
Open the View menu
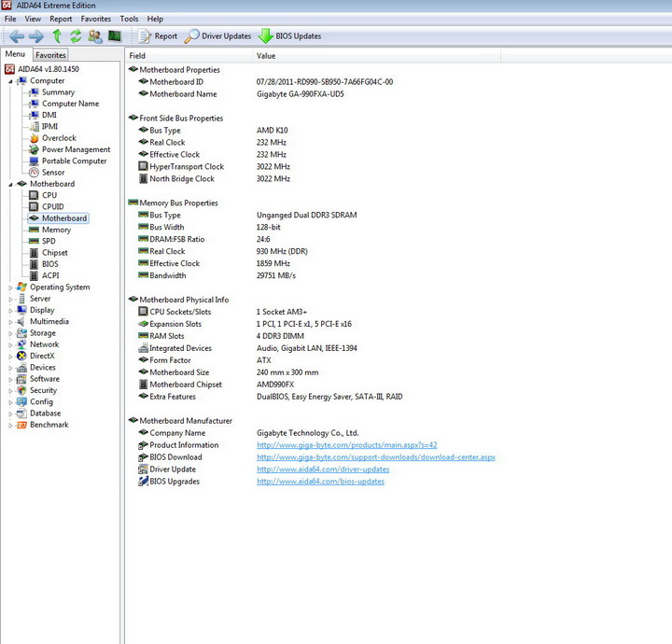tap(33, 19)
